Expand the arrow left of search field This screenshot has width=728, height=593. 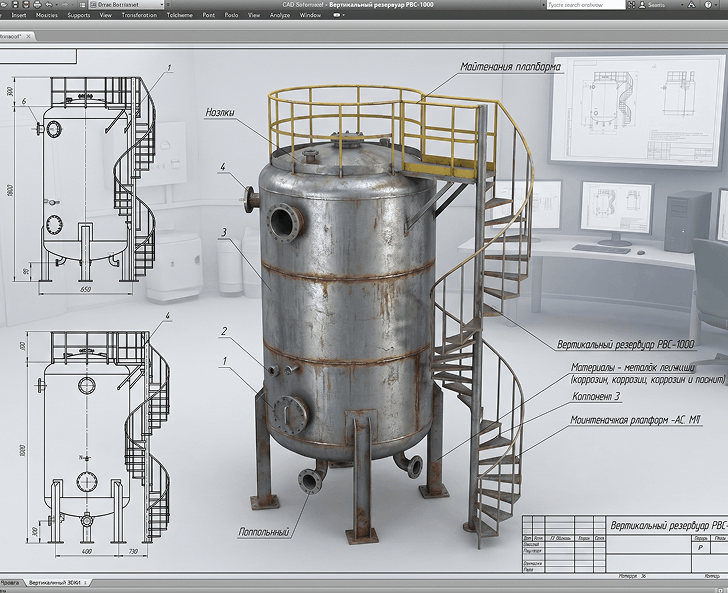[x=543, y=5]
